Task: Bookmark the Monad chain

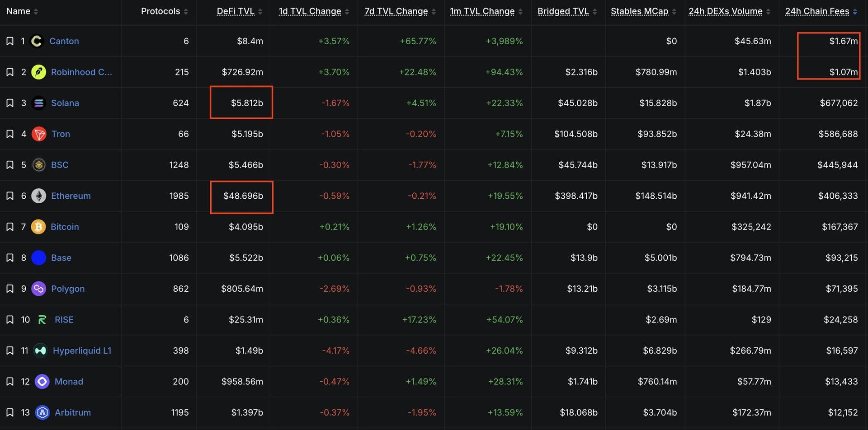Action: [9, 381]
